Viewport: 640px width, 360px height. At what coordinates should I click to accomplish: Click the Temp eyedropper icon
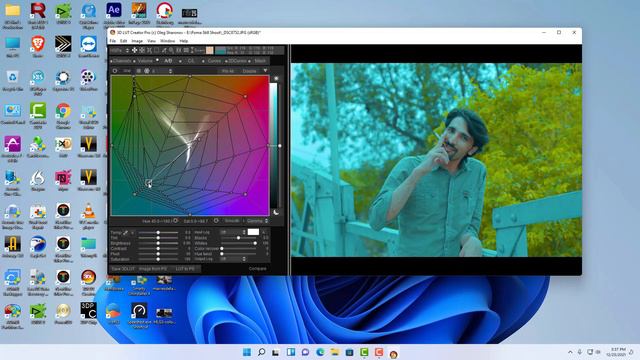point(126,233)
